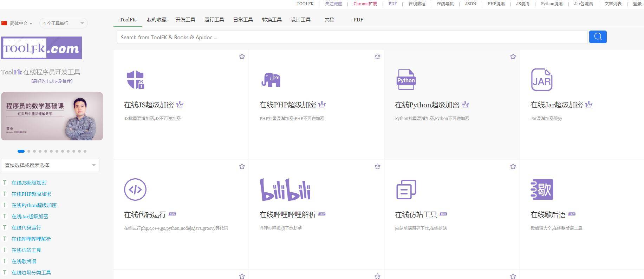
Task: Select the JAR file icon
Action: click(541, 80)
